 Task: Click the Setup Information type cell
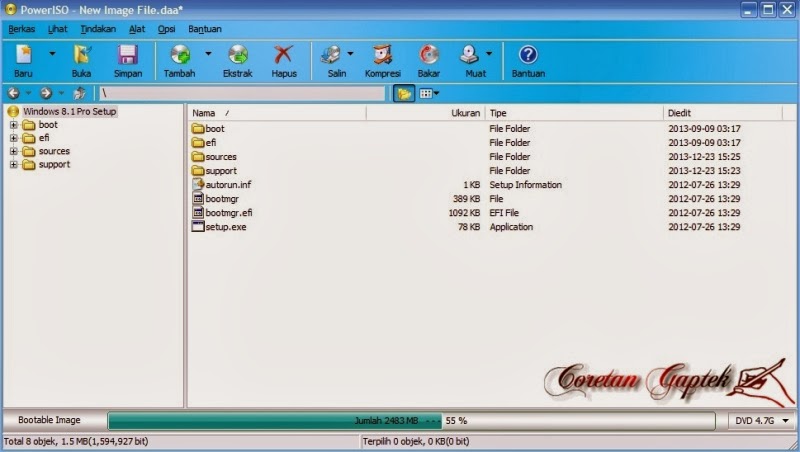point(526,185)
